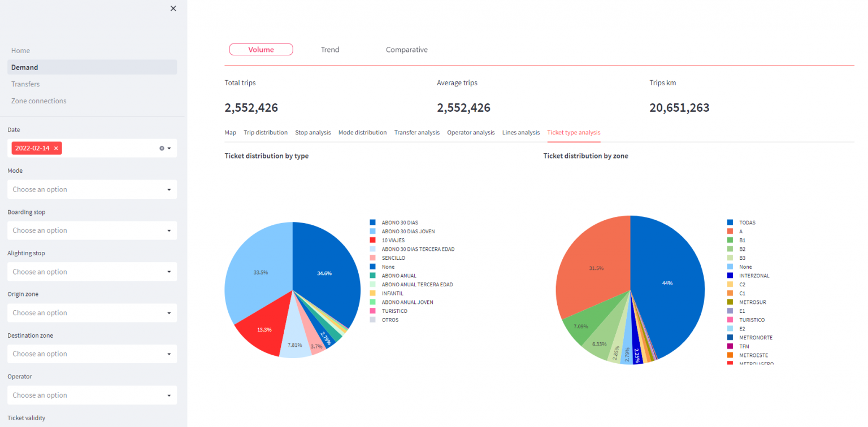Select the Volume radio option
The width and height of the screenshot is (868, 427).
point(261,50)
